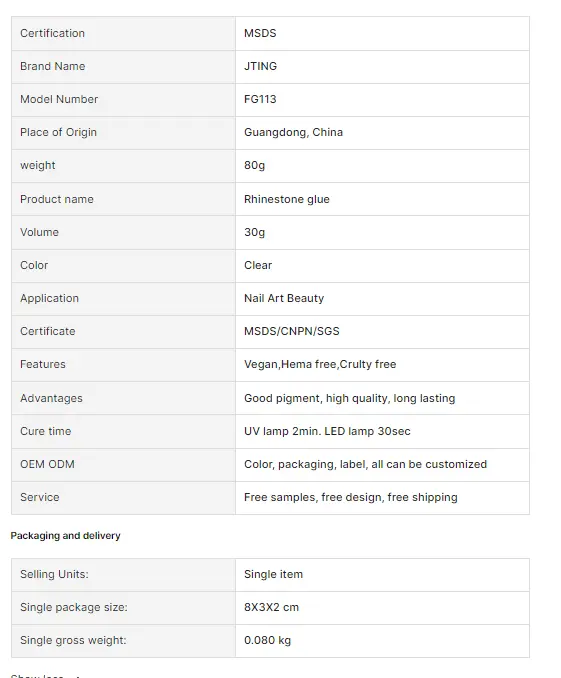
Task: Click the 'Packaging and delivery' heading
Action: pos(65,535)
